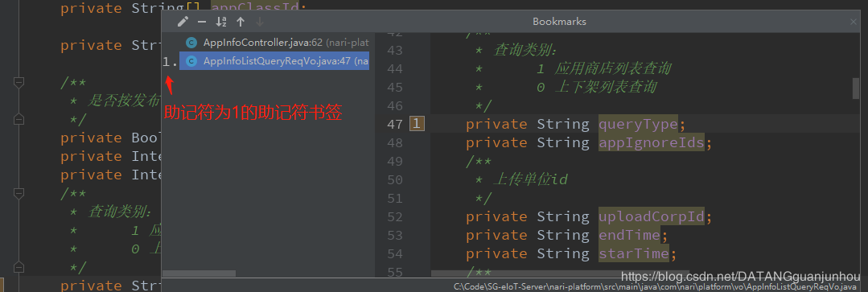Click the comment text '上传单位id'
This screenshot has height=292, width=868.
tap(530, 179)
